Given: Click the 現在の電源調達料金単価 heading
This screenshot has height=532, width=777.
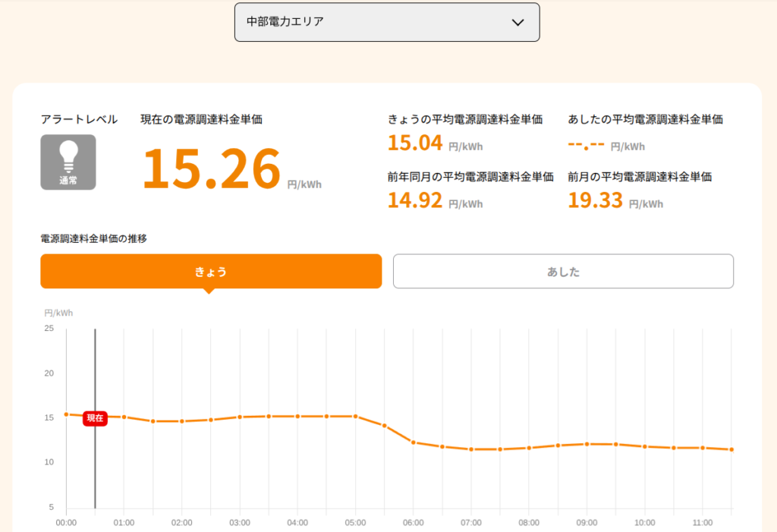Looking at the screenshot, I should point(202,119).
